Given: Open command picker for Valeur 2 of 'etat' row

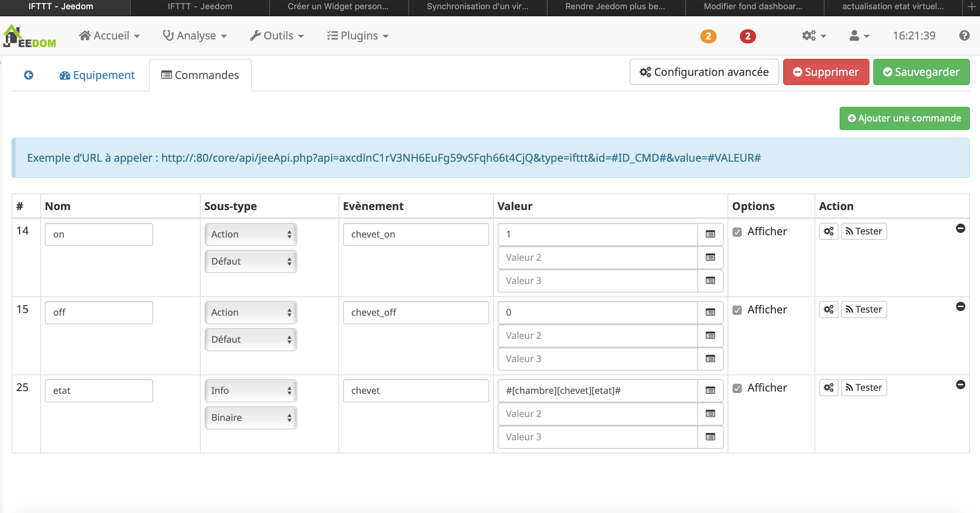Looking at the screenshot, I should (x=710, y=414).
